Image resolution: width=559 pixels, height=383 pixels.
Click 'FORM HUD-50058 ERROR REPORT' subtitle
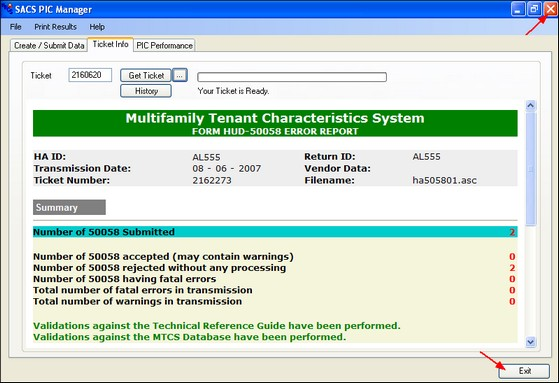pos(275,132)
